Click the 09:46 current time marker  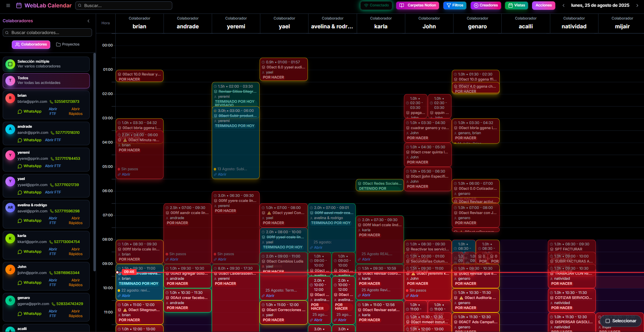coord(129,272)
